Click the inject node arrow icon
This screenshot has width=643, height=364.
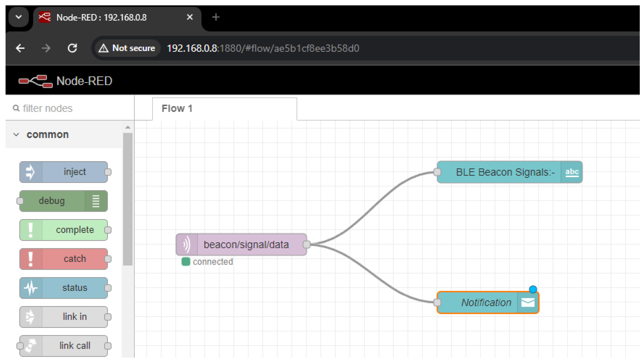(x=30, y=172)
